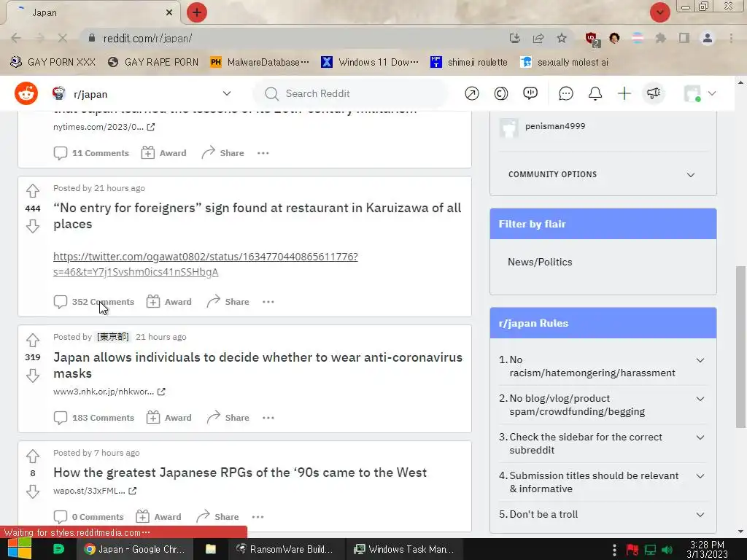The height and width of the screenshot is (560, 747).
Task: Click the Search Reddit field
Action: [x=350, y=94]
